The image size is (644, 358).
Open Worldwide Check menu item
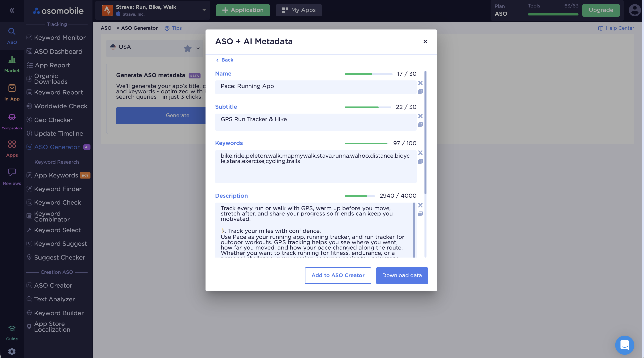pos(57,106)
